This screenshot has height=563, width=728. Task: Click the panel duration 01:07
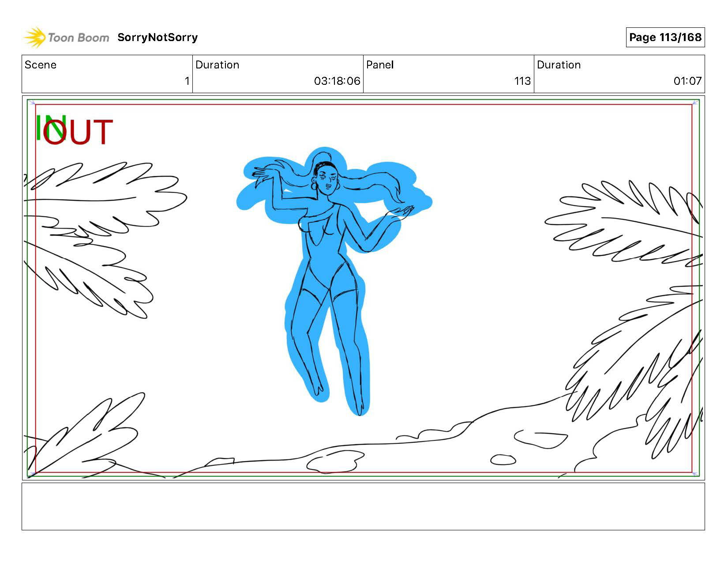click(x=687, y=81)
